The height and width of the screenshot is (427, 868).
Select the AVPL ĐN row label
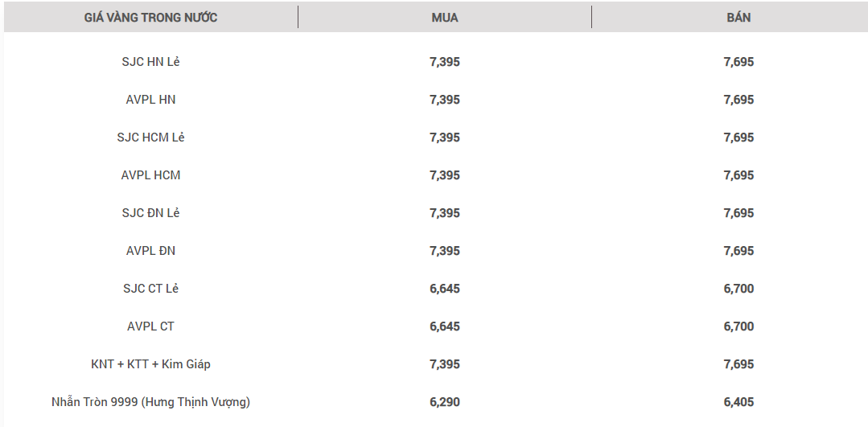click(x=150, y=251)
